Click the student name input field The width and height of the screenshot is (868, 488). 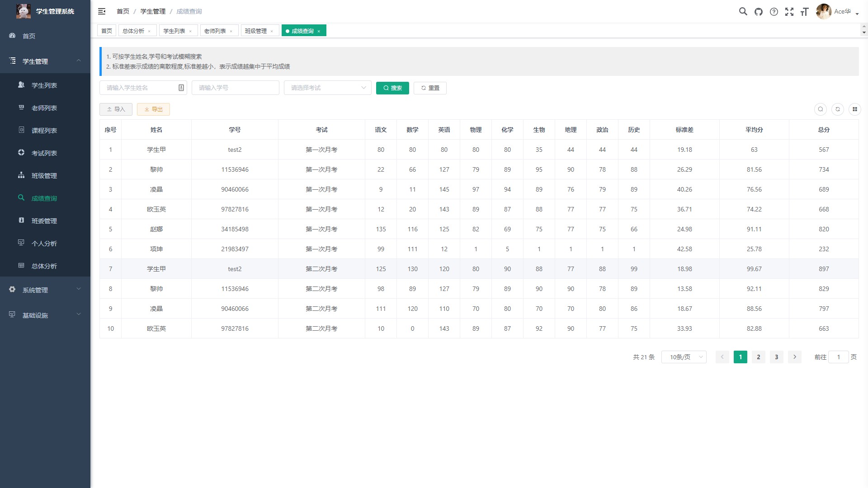143,88
